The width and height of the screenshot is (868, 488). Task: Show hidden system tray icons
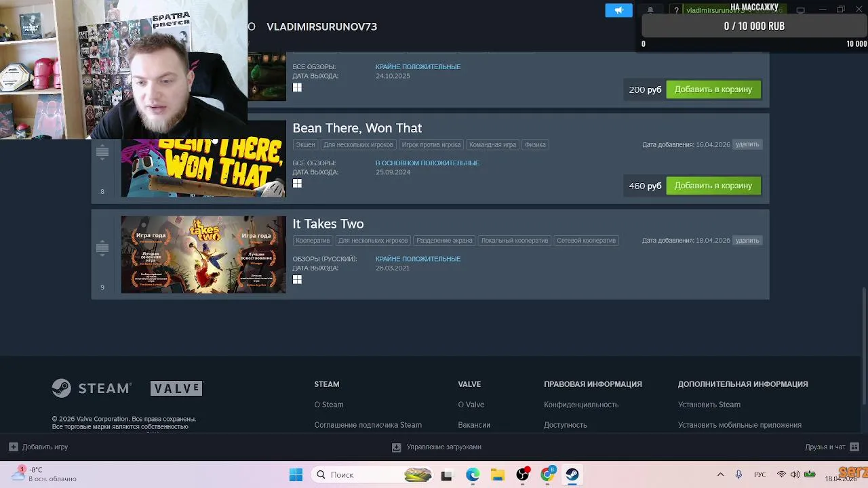click(720, 475)
